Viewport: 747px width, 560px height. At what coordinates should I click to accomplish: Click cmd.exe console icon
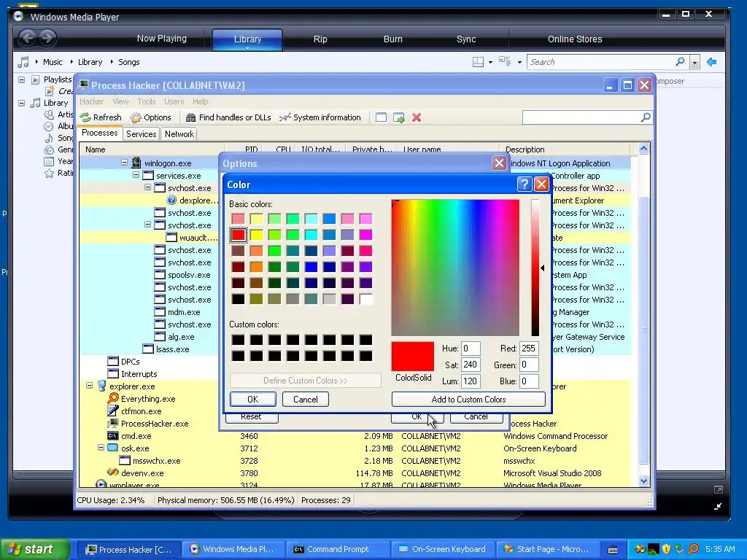(112, 436)
